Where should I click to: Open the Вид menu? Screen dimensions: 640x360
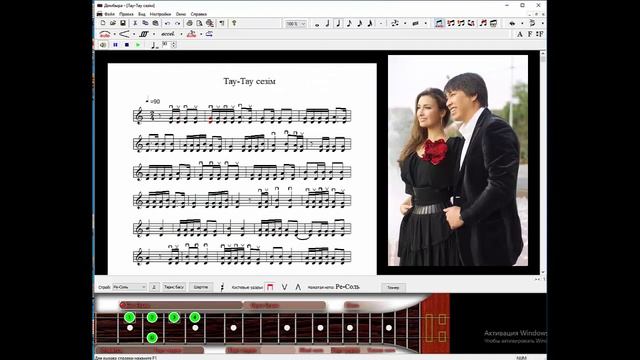tap(141, 14)
